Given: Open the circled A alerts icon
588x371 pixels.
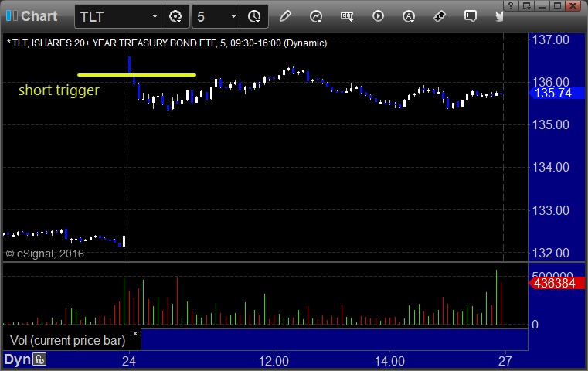Looking at the screenshot, I should [409, 16].
